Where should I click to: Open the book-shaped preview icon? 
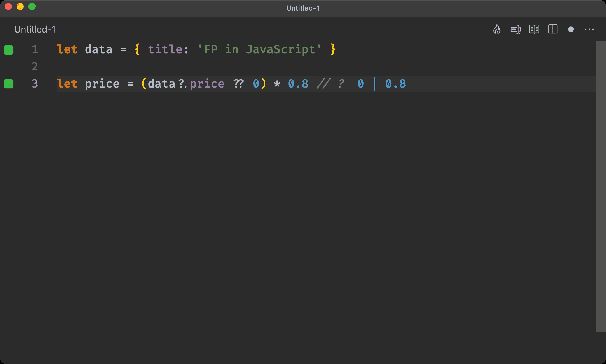click(534, 29)
